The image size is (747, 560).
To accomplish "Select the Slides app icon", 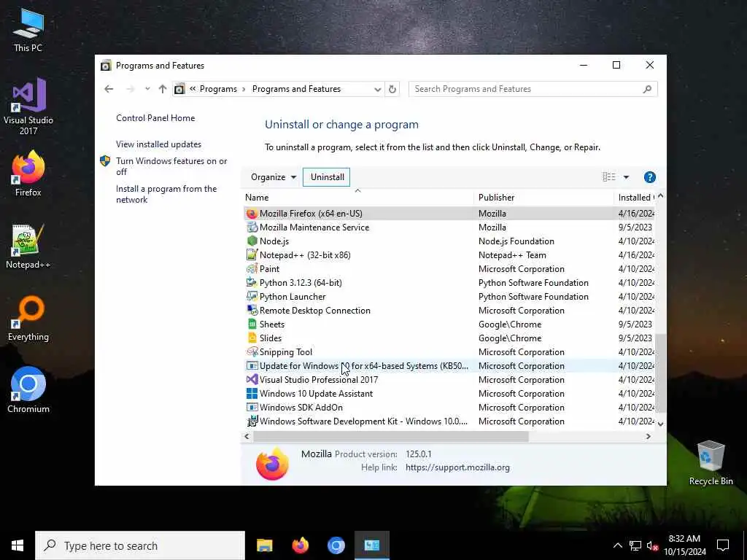I will pyautogui.click(x=252, y=338).
